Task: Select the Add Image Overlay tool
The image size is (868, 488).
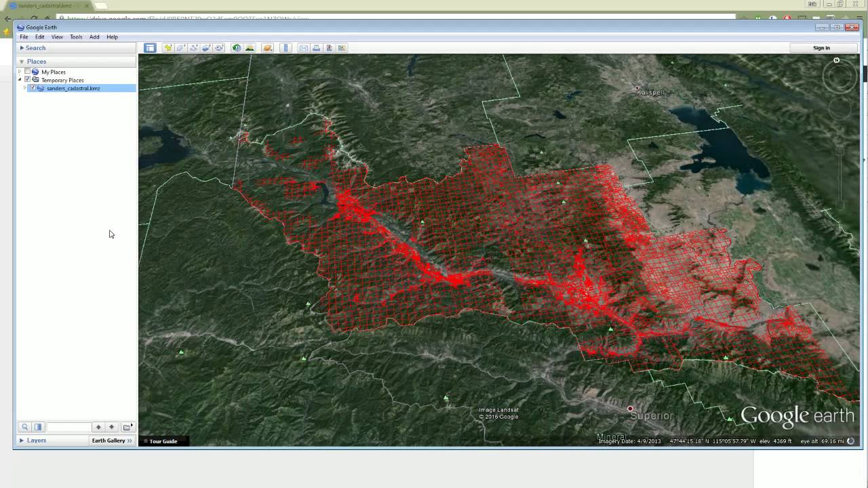Action: [207, 47]
